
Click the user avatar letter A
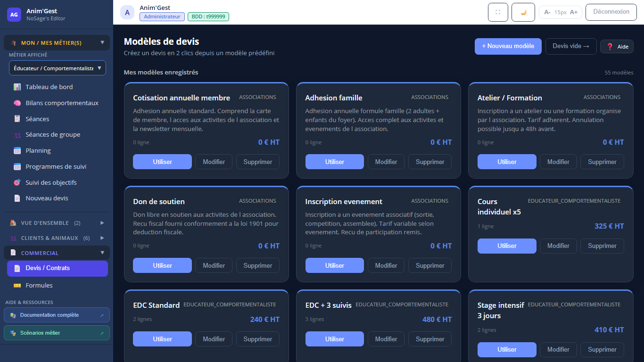[127, 12]
